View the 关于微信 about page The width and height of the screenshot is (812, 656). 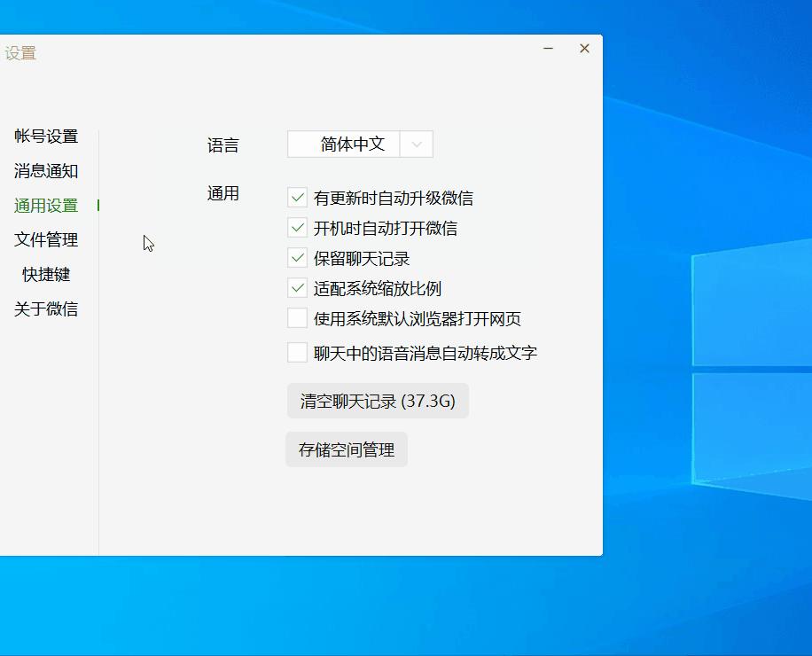pos(46,308)
